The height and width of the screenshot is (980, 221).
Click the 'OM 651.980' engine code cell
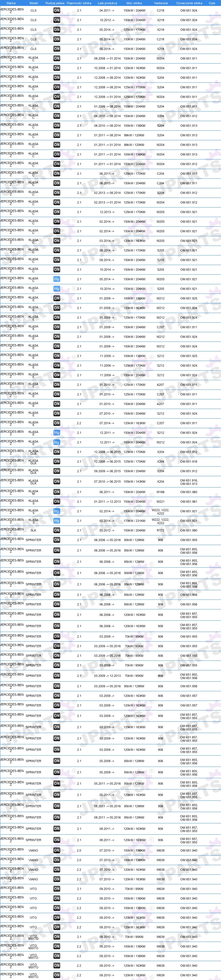pyautogui.click(x=189, y=530)
